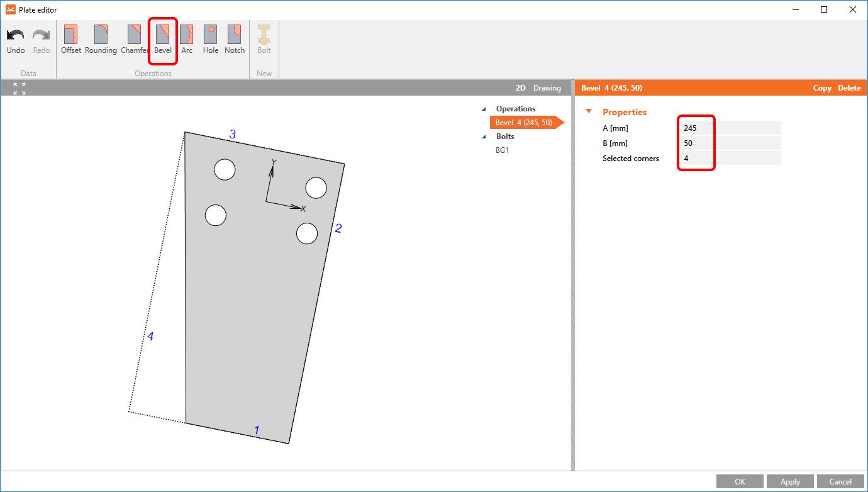Image resolution: width=868 pixels, height=492 pixels.
Task: Switch to the 2D view tab
Action: click(520, 88)
